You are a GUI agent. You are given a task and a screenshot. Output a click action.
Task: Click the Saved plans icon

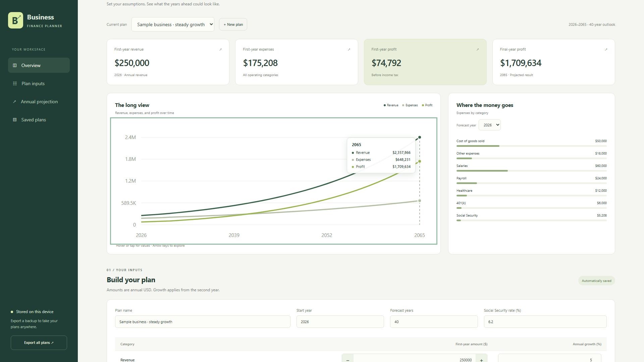pyautogui.click(x=15, y=120)
